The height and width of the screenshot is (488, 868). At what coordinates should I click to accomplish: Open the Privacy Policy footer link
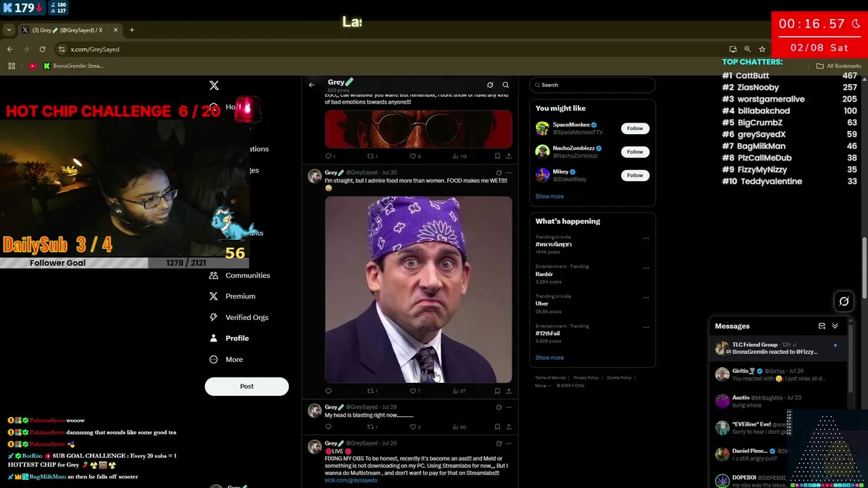click(586, 378)
